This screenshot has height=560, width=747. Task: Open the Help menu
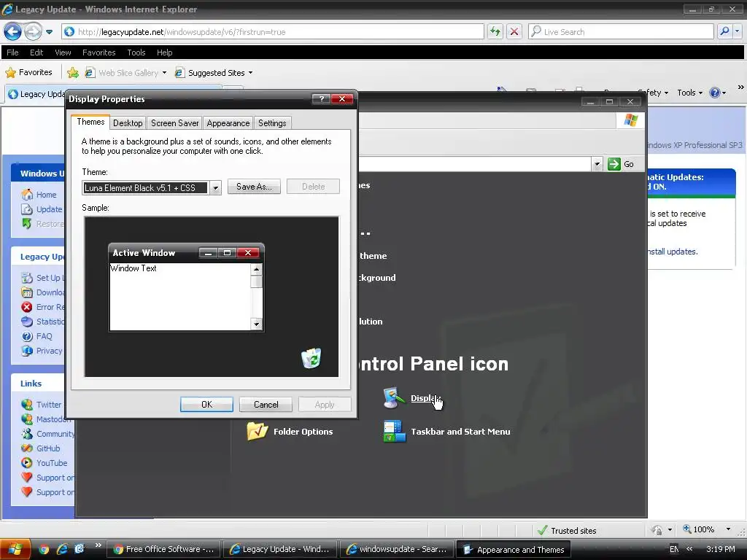coord(164,52)
